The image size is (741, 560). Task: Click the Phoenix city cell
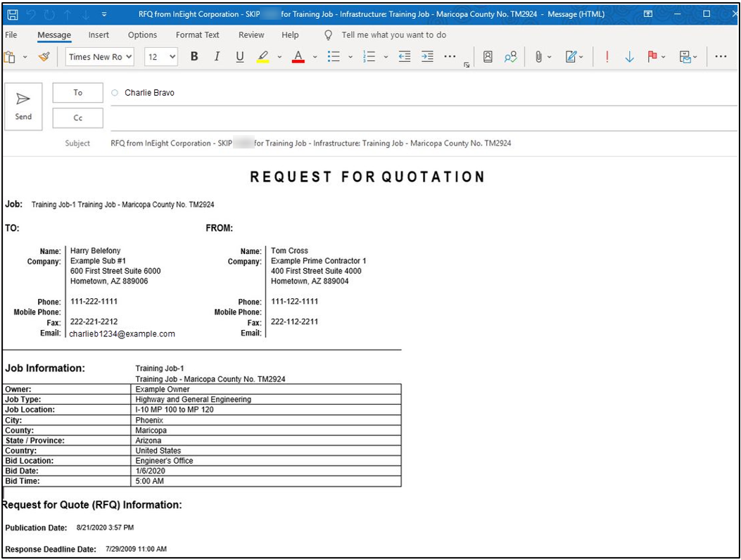[x=265, y=420]
